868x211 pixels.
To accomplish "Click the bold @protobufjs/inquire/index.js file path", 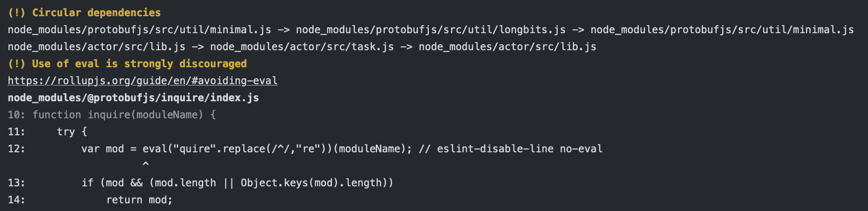I will [x=133, y=98].
